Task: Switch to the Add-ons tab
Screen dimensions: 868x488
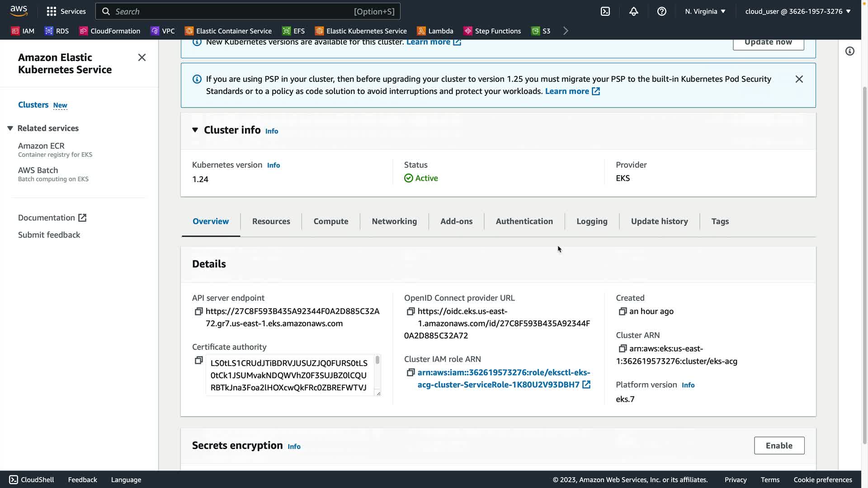Action: pos(456,221)
